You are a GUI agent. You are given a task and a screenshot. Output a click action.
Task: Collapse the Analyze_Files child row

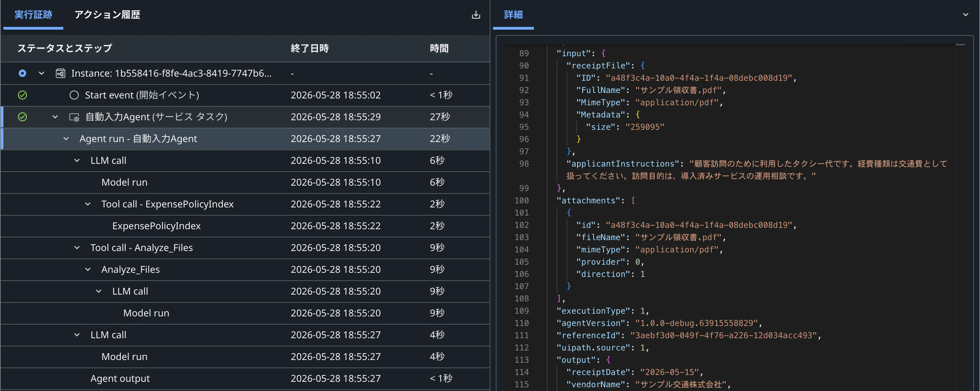pos(88,269)
